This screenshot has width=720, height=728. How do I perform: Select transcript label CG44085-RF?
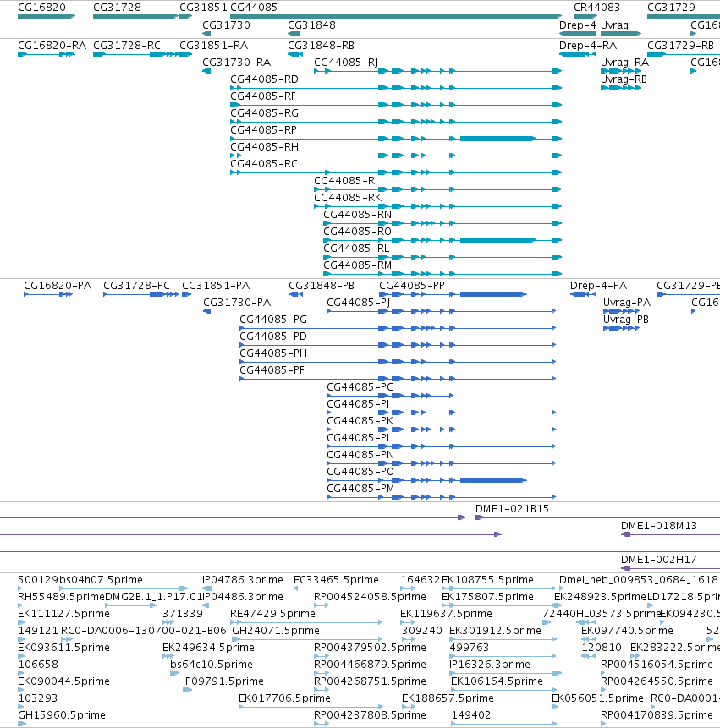pyautogui.click(x=263, y=96)
